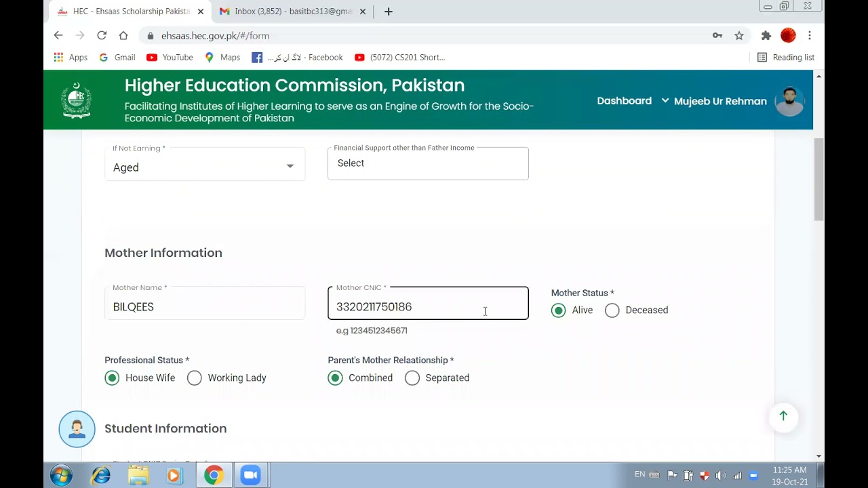Open Zoom from the taskbar
This screenshot has height=488, width=868.
pos(251,476)
